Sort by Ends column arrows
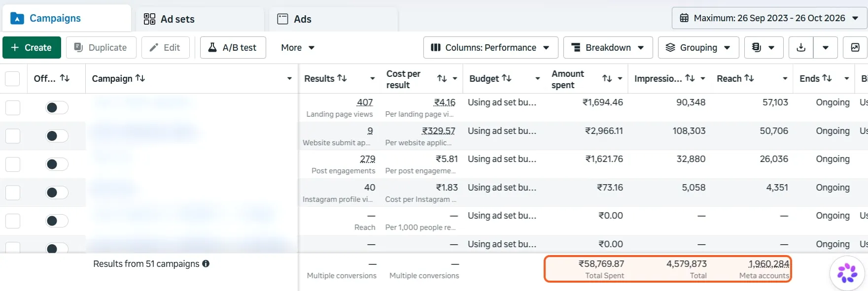This screenshot has height=291, width=868. [x=827, y=78]
